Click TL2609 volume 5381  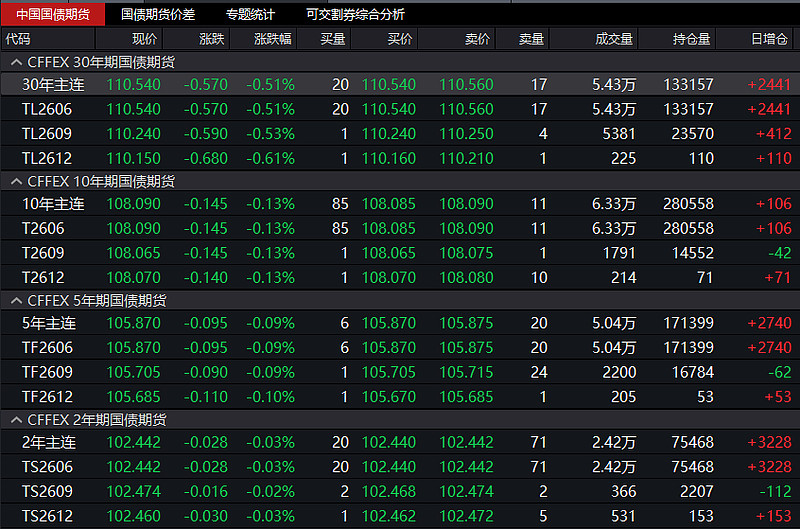click(x=619, y=134)
